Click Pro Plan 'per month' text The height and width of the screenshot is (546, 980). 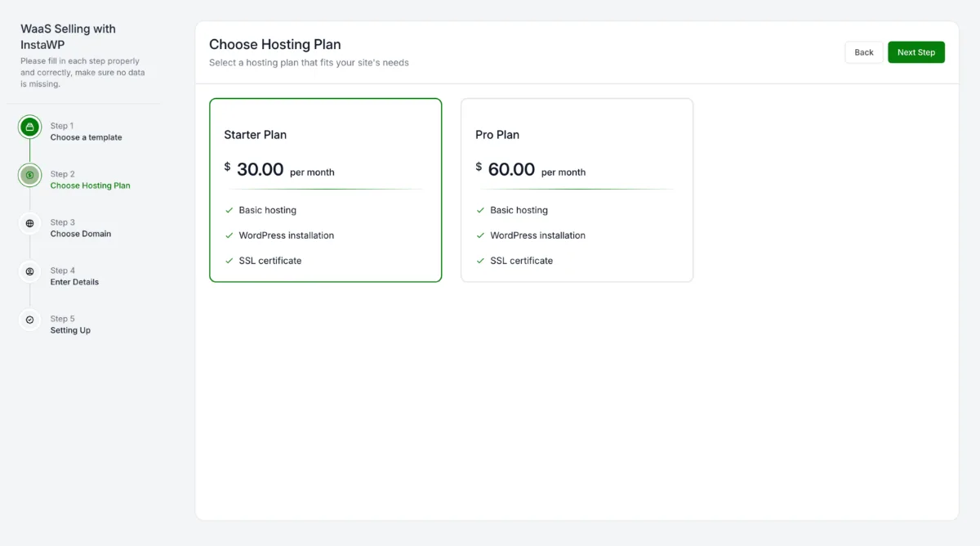pos(563,172)
